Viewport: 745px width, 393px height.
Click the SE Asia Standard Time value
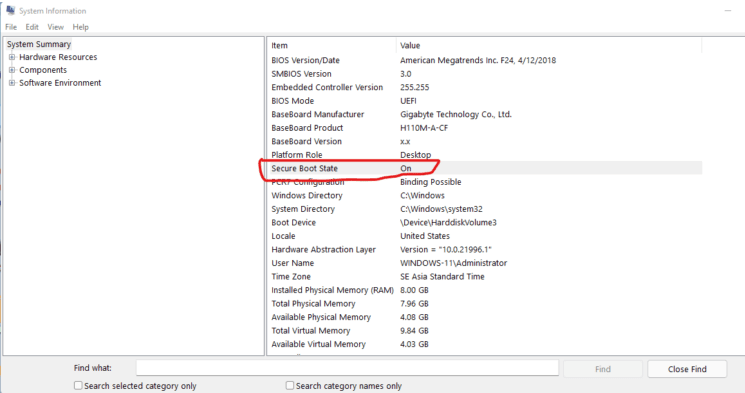click(x=442, y=277)
